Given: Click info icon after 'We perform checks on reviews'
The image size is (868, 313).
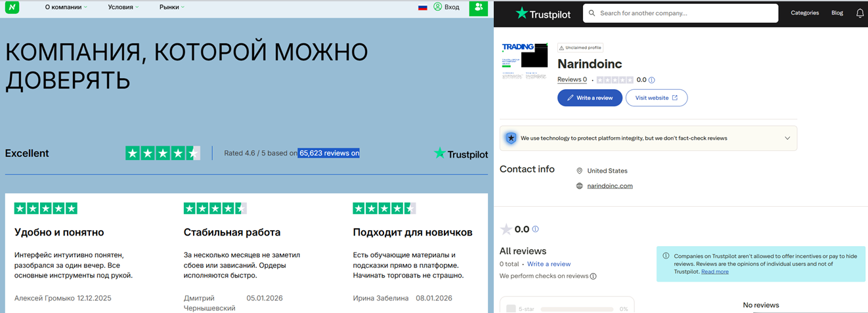Looking at the screenshot, I should 594,276.
